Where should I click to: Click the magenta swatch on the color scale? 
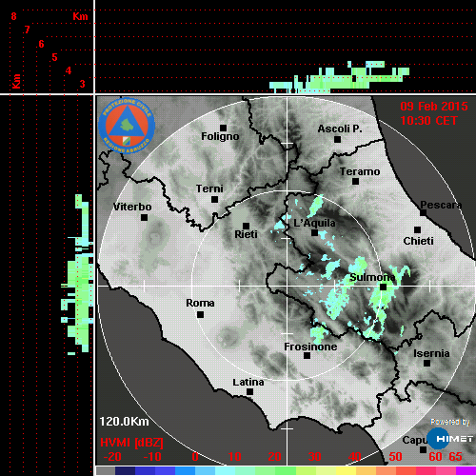click(466, 471)
